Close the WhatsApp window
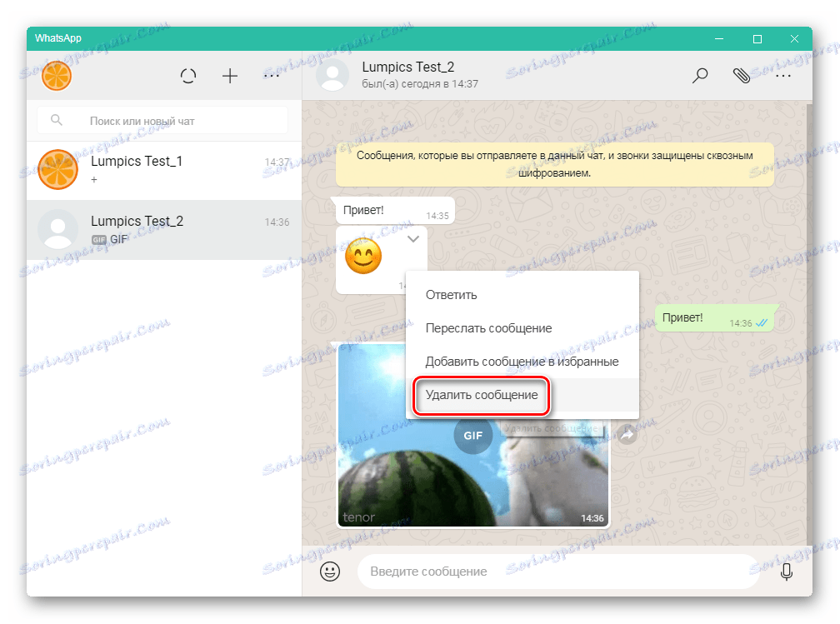 (794, 38)
